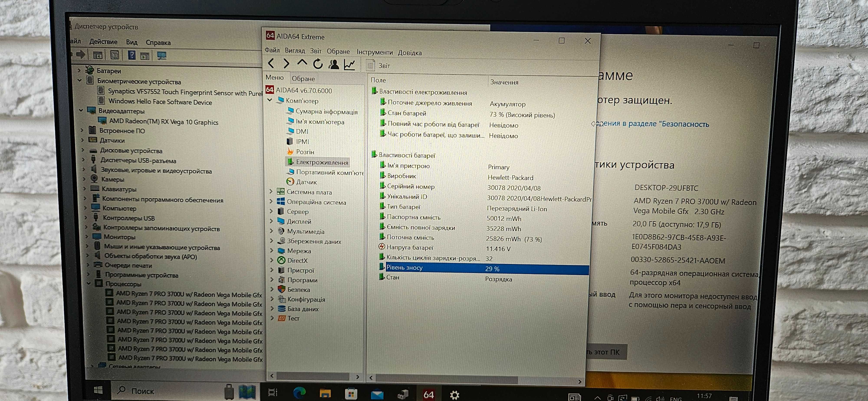
Task: Click the AIDA64 Forward navigation arrow
Action: click(x=286, y=63)
